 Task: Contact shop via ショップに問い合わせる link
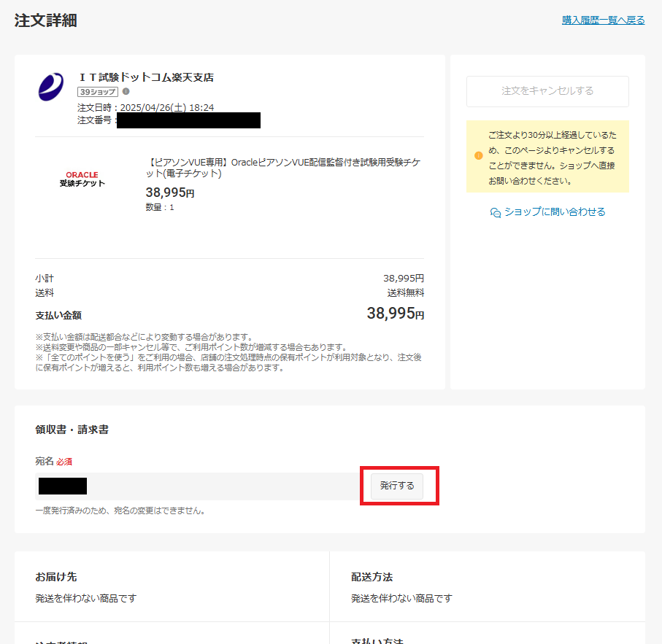(554, 212)
